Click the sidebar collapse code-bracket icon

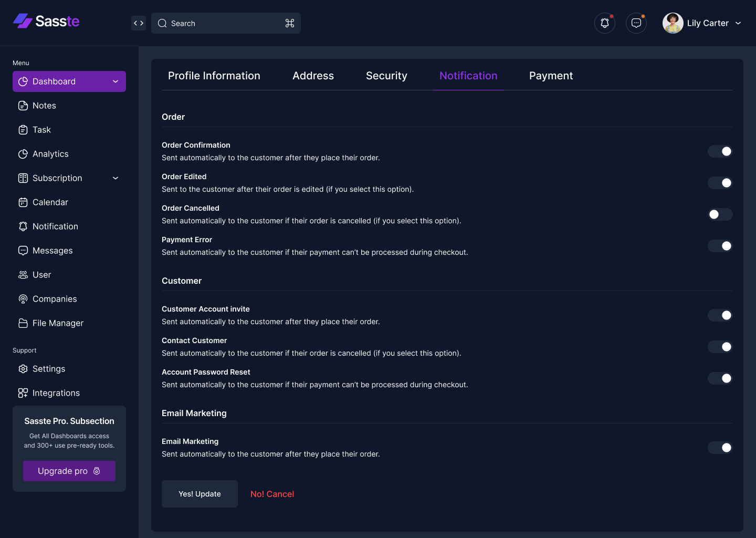[x=139, y=23]
